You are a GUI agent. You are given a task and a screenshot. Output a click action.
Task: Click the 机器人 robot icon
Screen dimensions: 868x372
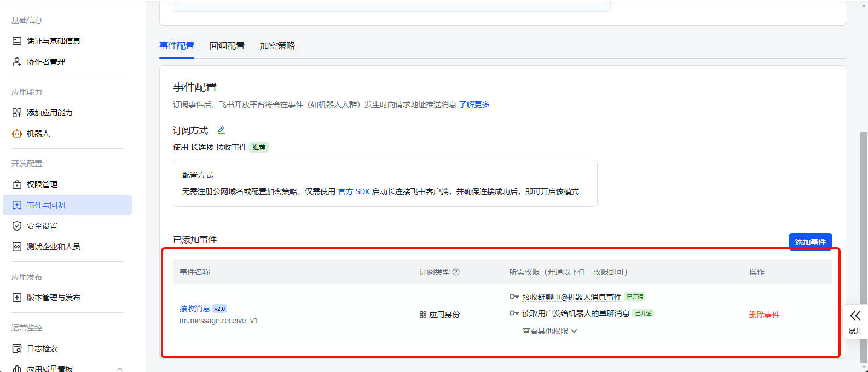click(x=17, y=133)
